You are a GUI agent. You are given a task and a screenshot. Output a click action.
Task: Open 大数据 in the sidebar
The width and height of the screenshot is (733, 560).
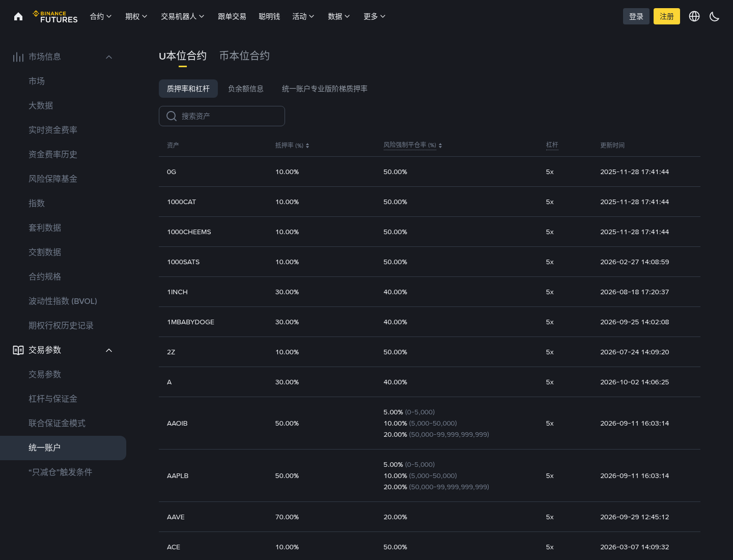[x=41, y=105]
